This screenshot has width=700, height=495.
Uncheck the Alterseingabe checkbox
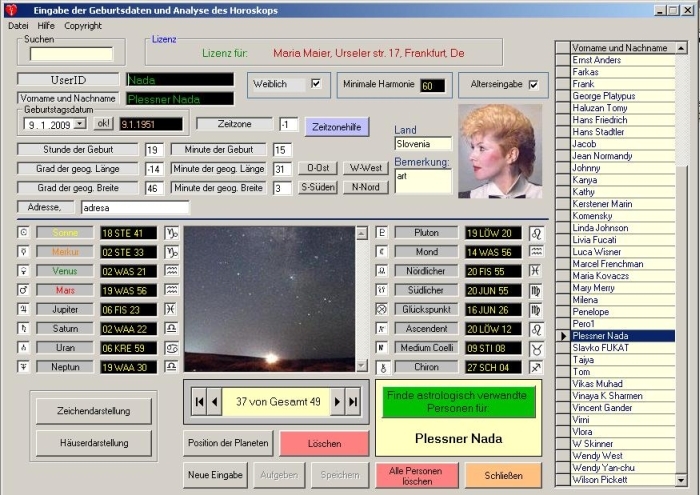click(x=533, y=85)
